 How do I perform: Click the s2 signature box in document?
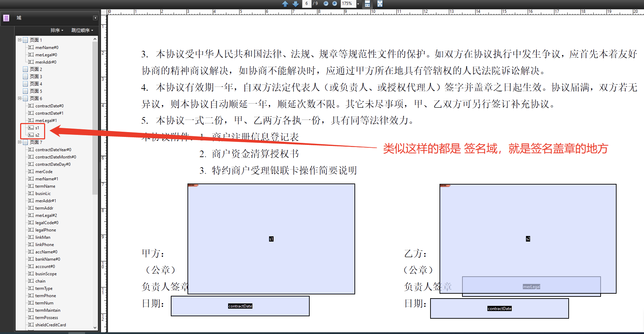528,239
